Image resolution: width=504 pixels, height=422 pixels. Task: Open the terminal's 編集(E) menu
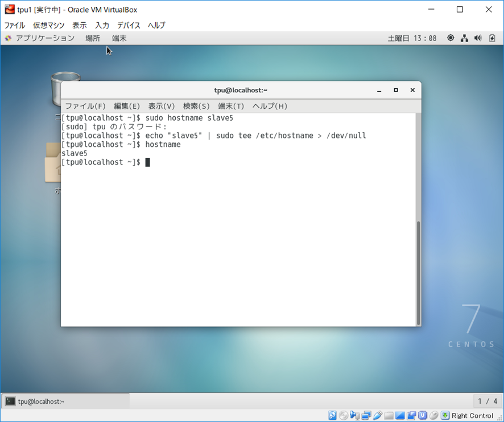[127, 106]
